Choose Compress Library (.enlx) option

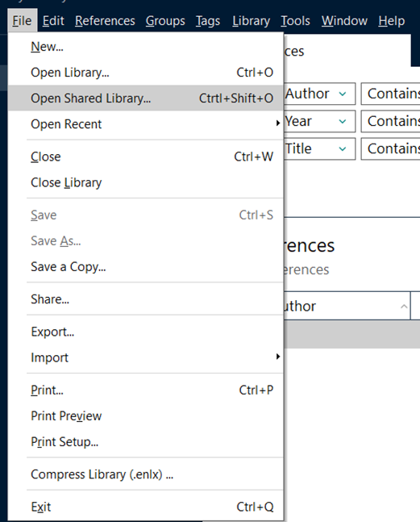pyautogui.click(x=146, y=474)
